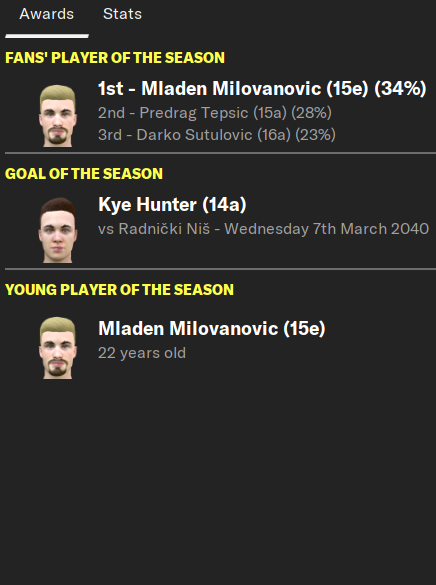Select the 28% vote share figure
The height and width of the screenshot is (585, 436).
click(311, 113)
